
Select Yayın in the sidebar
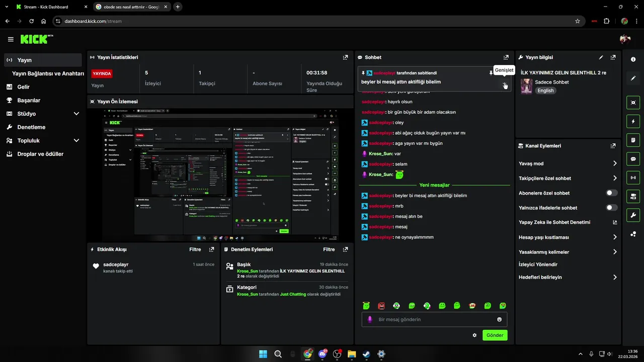pos(43,60)
